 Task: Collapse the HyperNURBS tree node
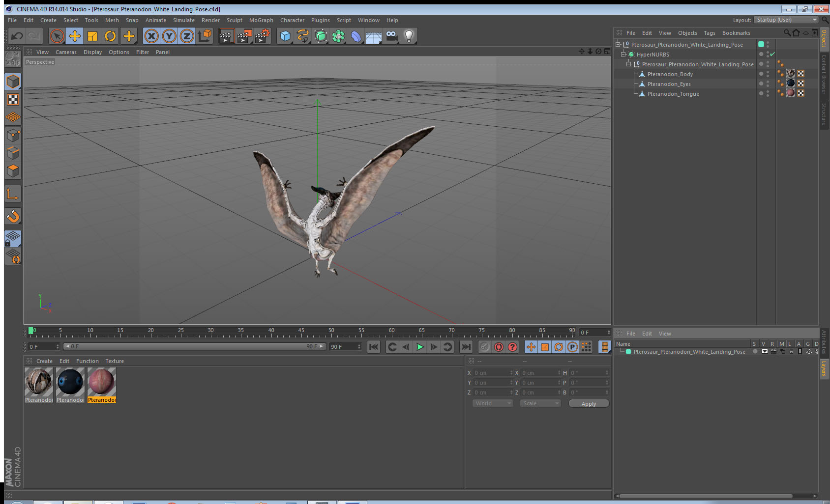(623, 54)
